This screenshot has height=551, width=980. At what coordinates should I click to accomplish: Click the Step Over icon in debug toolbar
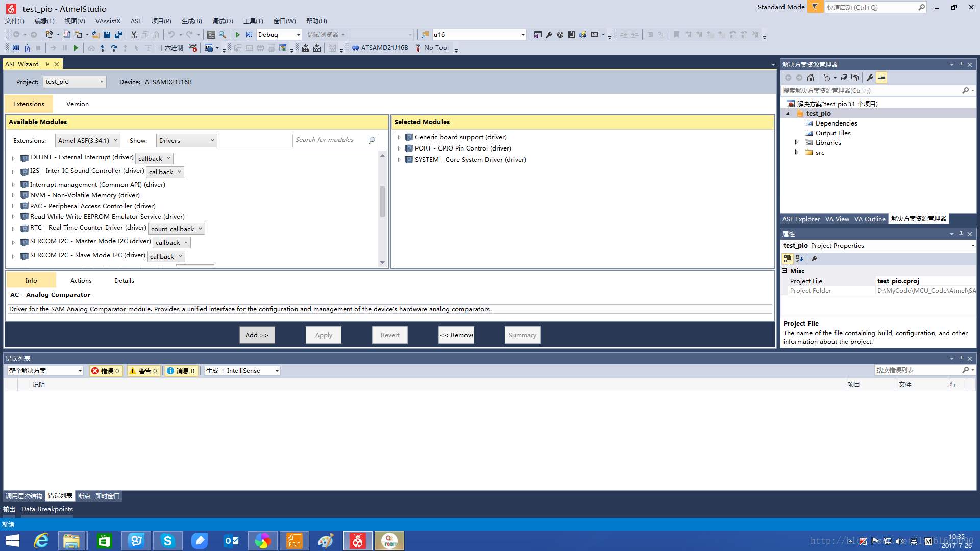coord(114,48)
